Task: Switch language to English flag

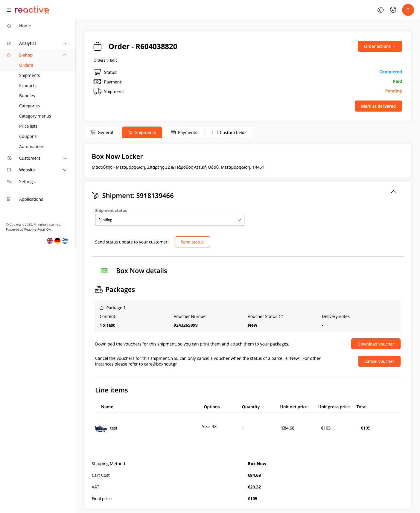Action: 50,241
